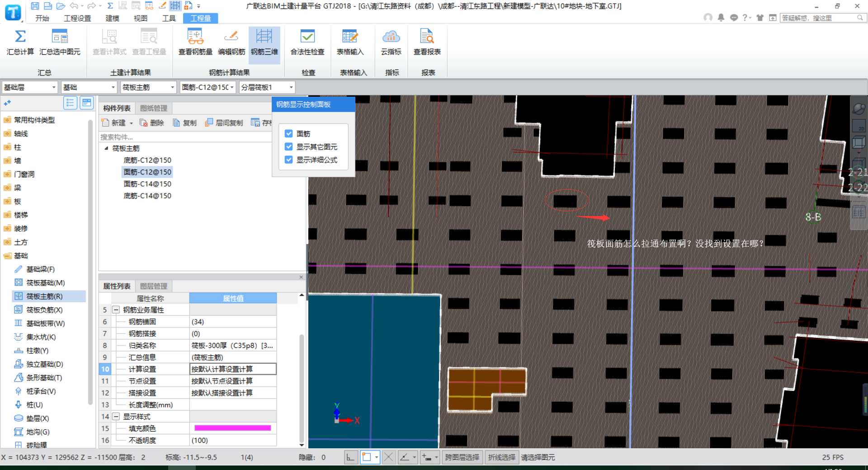Open 新建 dropdown arrow in component list

point(132,123)
